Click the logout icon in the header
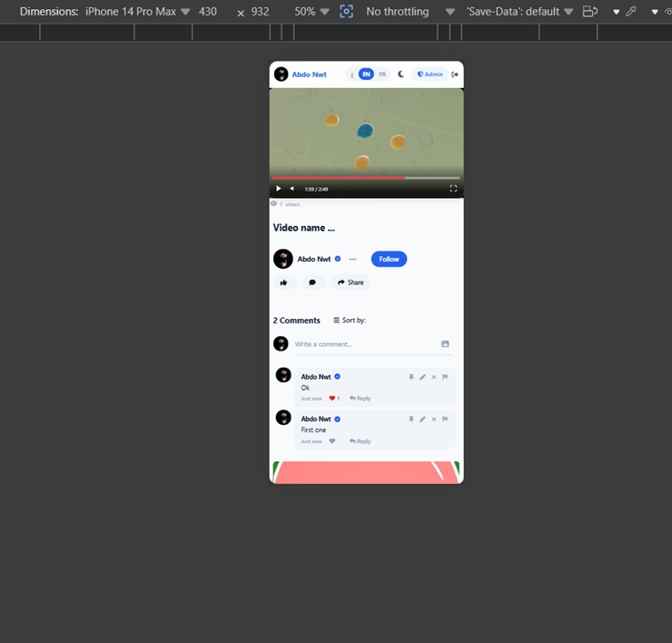The width and height of the screenshot is (672, 643). coord(455,74)
